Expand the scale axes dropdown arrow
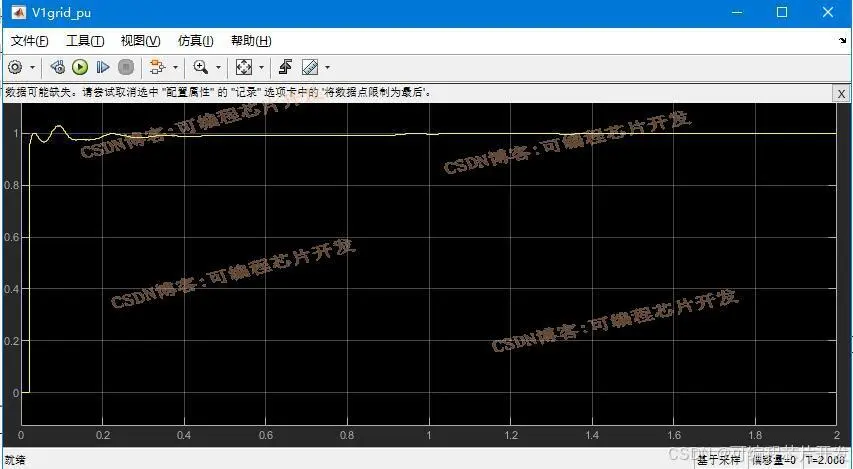This screenshot has width=853, height=469. [x=261, y=67]
